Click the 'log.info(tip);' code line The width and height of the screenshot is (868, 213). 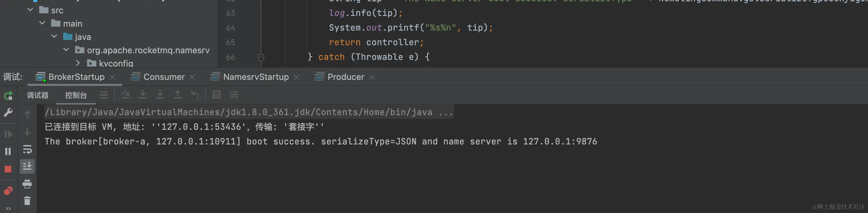(x=366, y=13)
